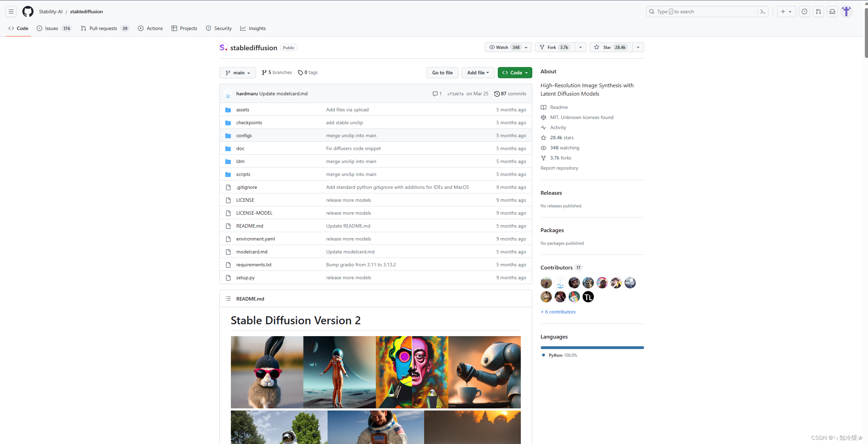
Task: Open the Actions tab
Action: pyautogui.click(x=151, y=28)
